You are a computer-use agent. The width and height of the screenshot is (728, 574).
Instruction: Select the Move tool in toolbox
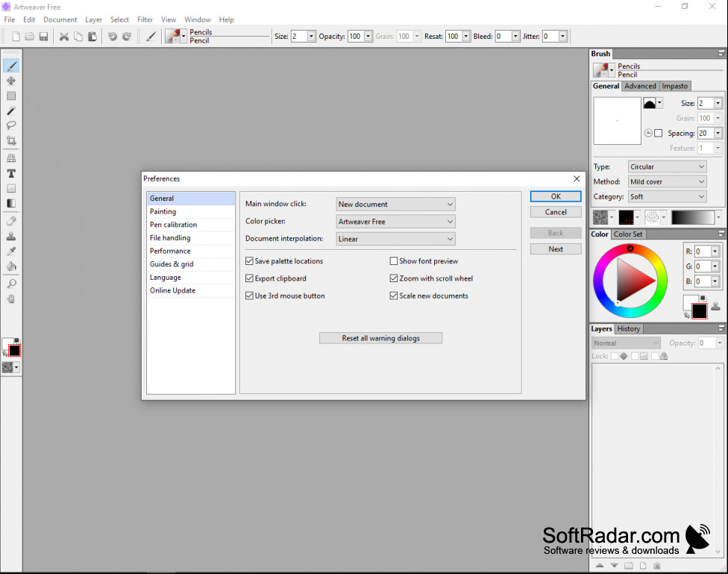coord(11,81)
